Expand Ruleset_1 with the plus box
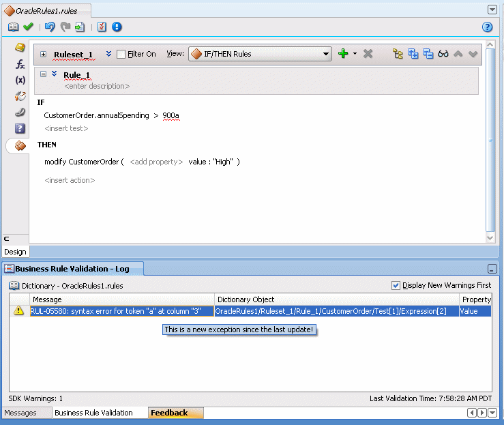 [44, 54]
